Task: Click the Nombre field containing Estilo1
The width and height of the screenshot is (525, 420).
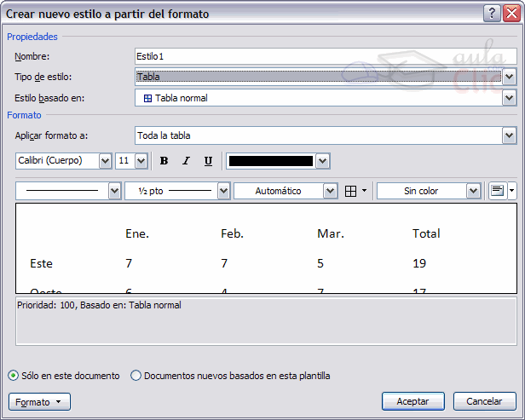Action: 326,56
